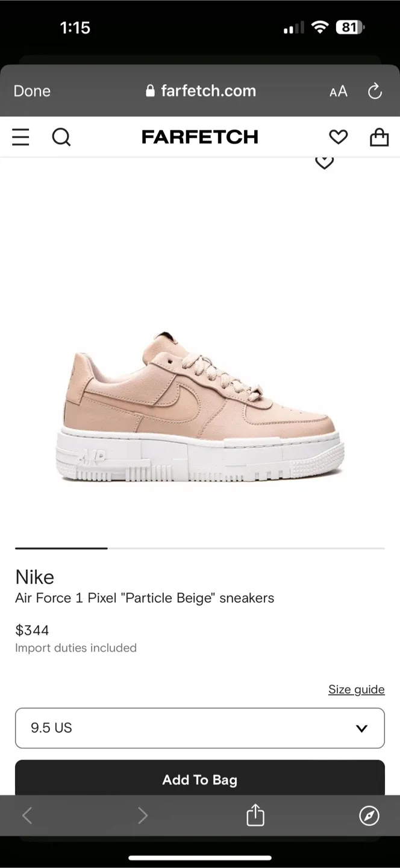Tap the search magnifier icon
Image resolution: width=400 pixels, height=868 pixels.
[61, 137]
